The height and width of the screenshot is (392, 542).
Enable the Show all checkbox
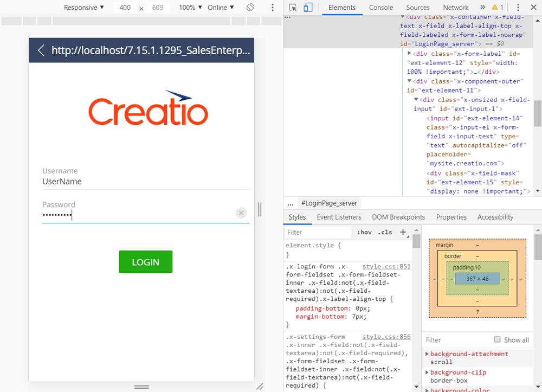click(497, 339)
